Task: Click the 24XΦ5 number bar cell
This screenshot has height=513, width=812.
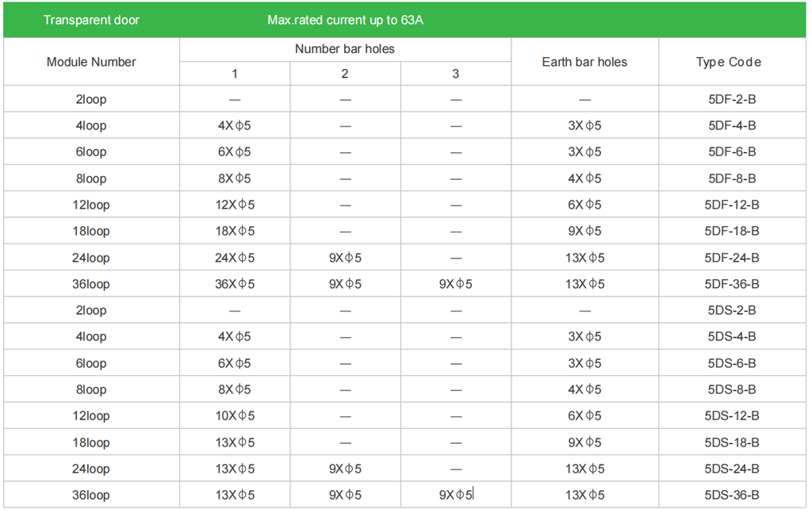Action: tap(235, 258)
